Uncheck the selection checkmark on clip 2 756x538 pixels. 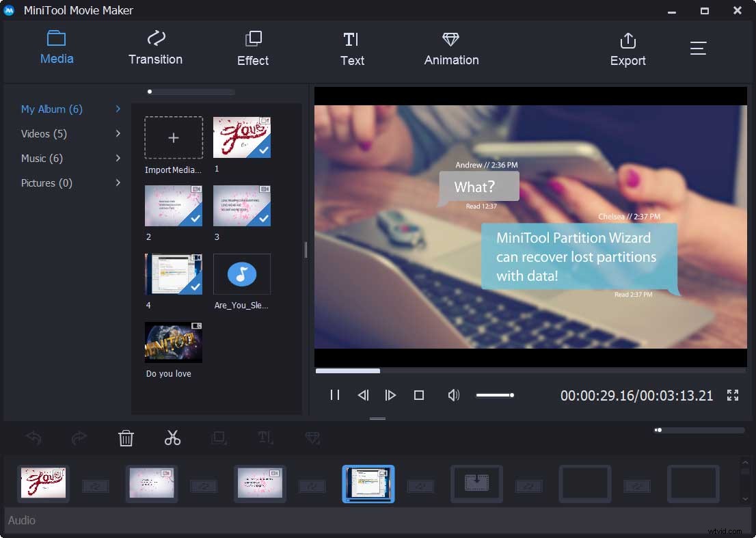coord(195,219)
